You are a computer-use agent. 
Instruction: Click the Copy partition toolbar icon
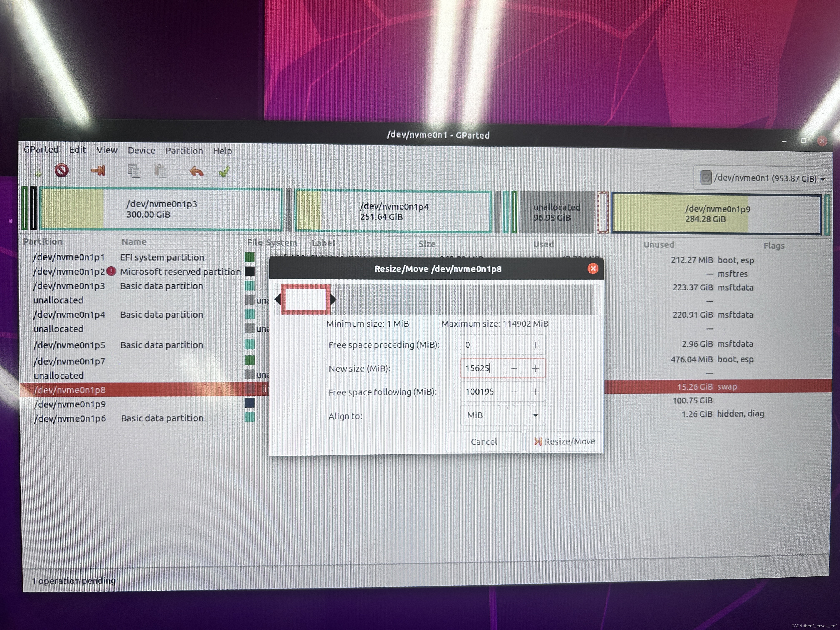(x=134, y=171)
